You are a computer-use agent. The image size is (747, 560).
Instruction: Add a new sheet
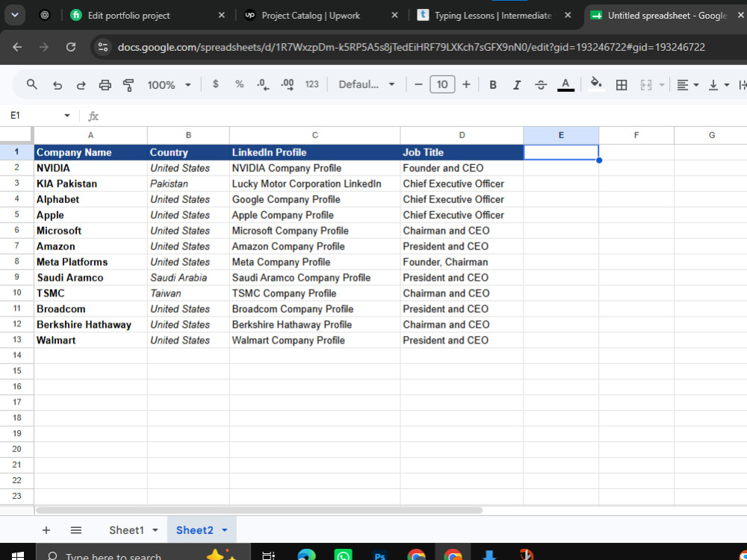pyautogui.click(x=46, y=530)
